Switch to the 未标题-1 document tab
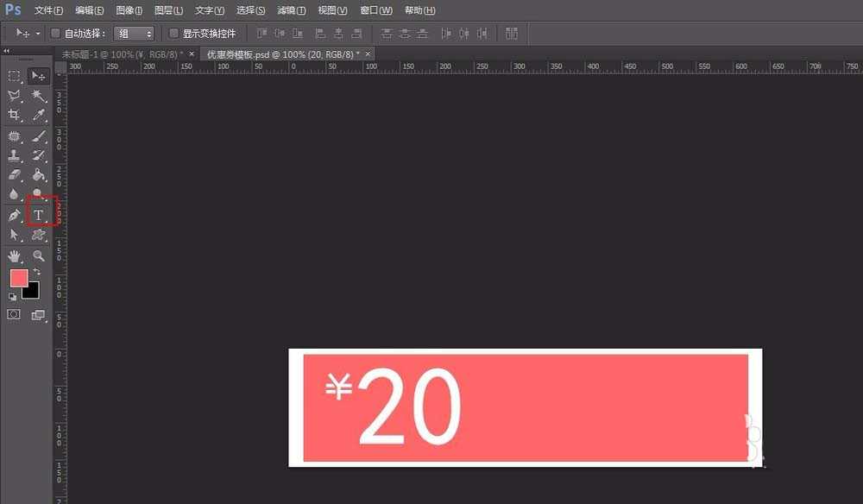Screen dimensions: 863x504 point(122,54)
